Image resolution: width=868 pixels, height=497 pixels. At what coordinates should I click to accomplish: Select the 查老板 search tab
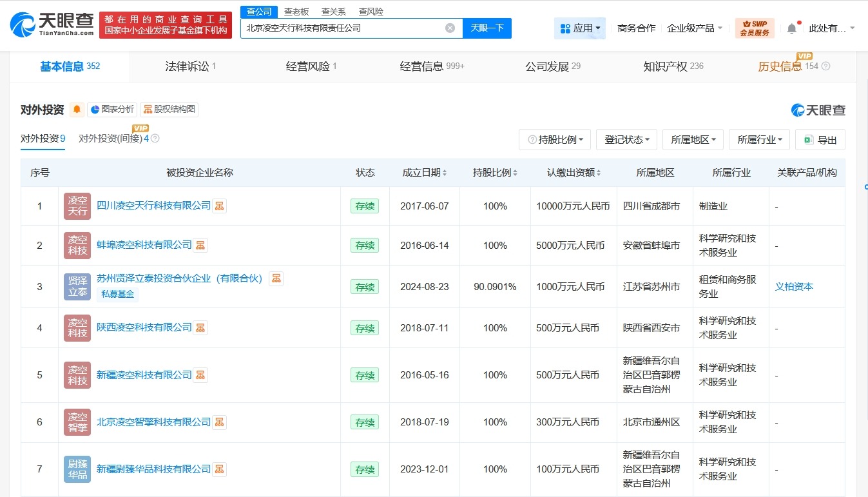coord(296,11)
